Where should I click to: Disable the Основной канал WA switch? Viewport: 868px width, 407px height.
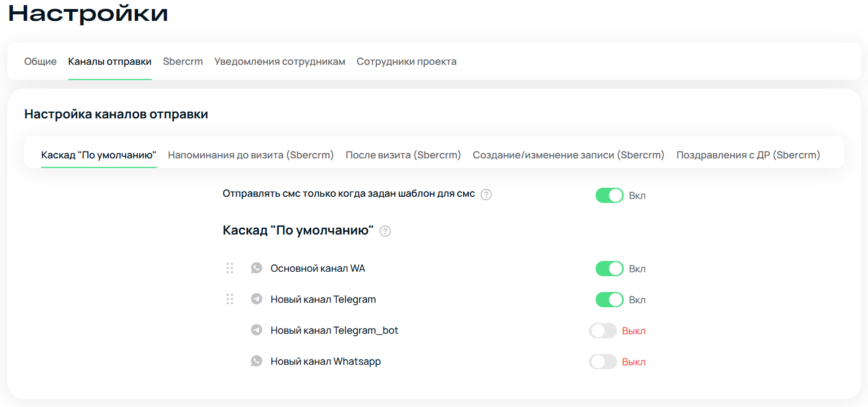click(x=609, y=269)
